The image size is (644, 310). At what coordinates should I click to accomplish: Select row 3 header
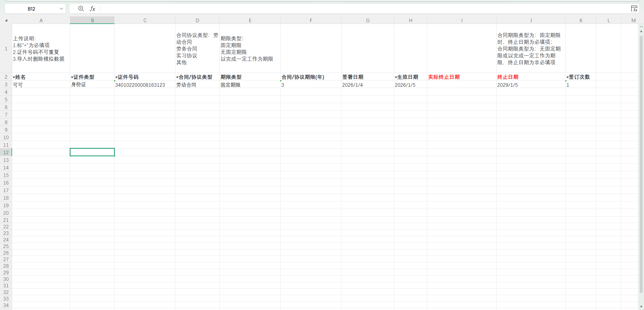(6, 84)
